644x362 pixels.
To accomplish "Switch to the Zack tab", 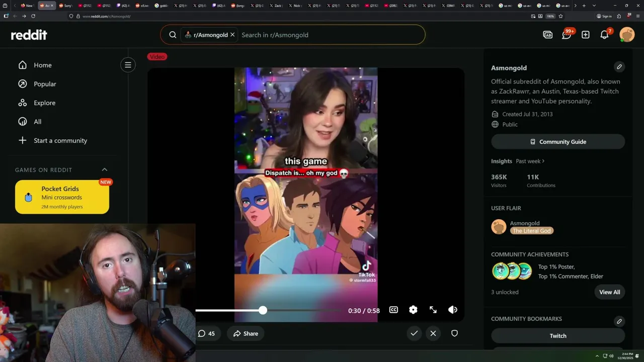I will 276,6.
